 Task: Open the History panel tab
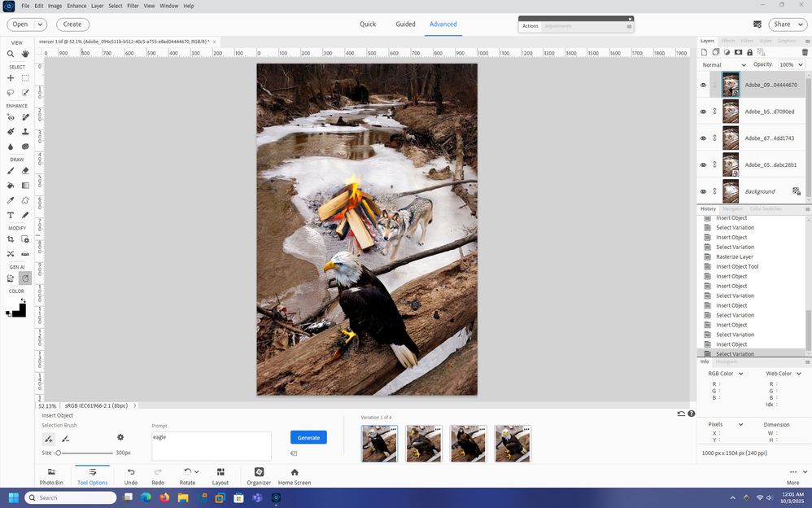coord(708,209)
